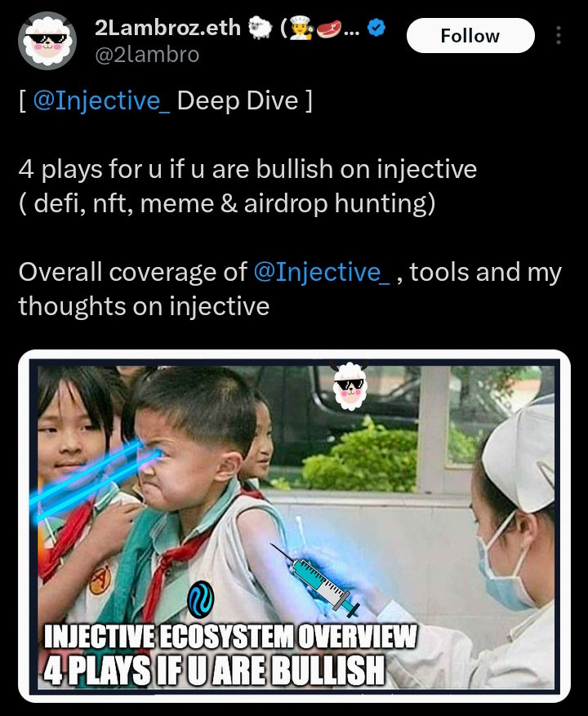Follow the 2Lambroz.eth account
This screenshot has width=588, height=716.
pos(470,36)
